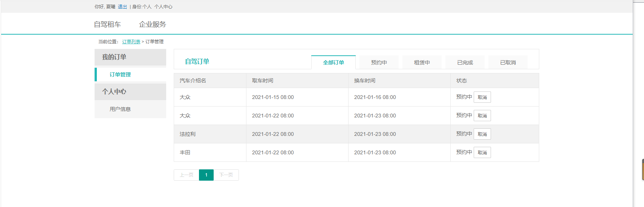644x207 pixels.
Task: Click page 1 pagination button
Action: pyautogui.click(x=206, y=175)
